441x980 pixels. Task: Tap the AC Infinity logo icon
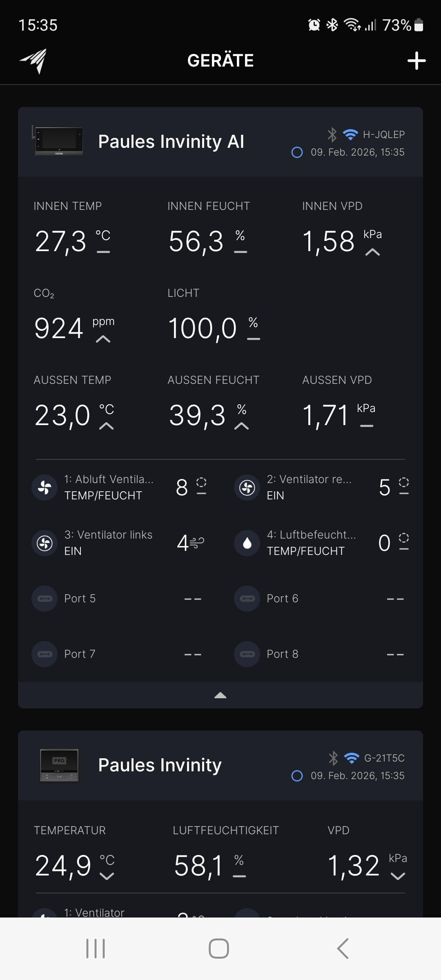[x=33, y=61]
